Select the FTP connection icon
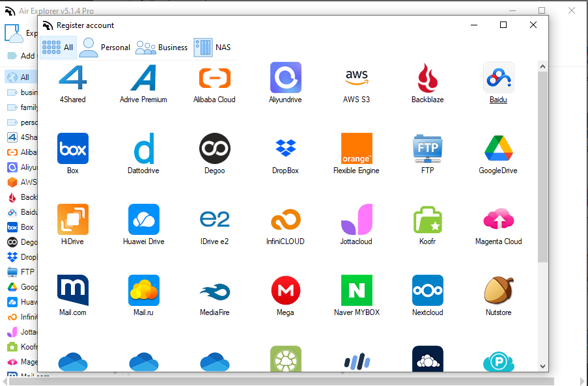Screen dimensions: 588x386 point(428,154)
